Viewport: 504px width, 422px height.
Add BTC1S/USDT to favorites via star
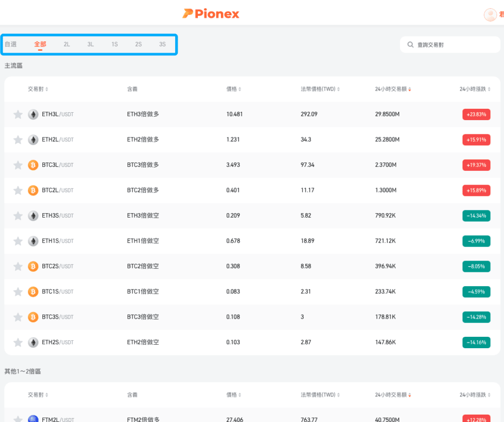(18, 292)
